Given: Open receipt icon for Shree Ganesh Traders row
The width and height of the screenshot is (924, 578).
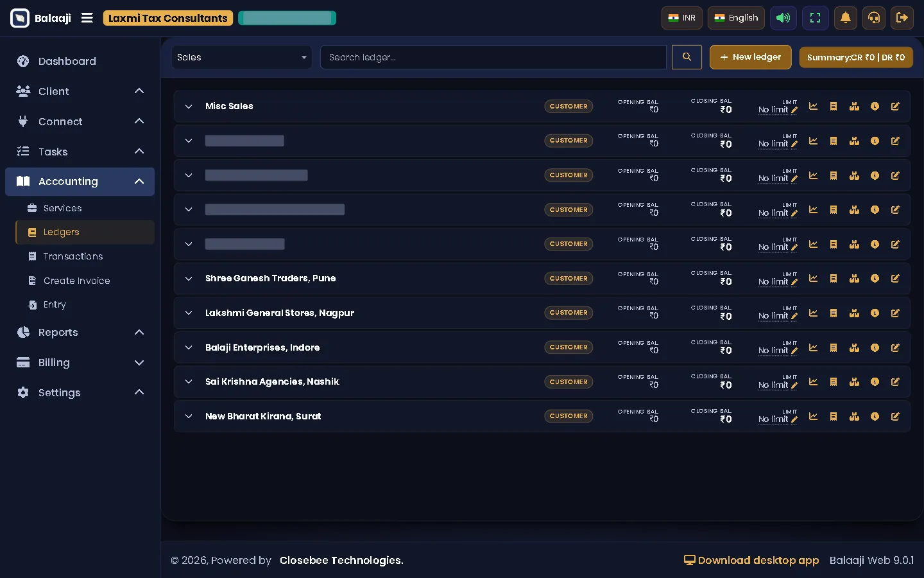Looking at the screenshot, I should click(834, 279).
